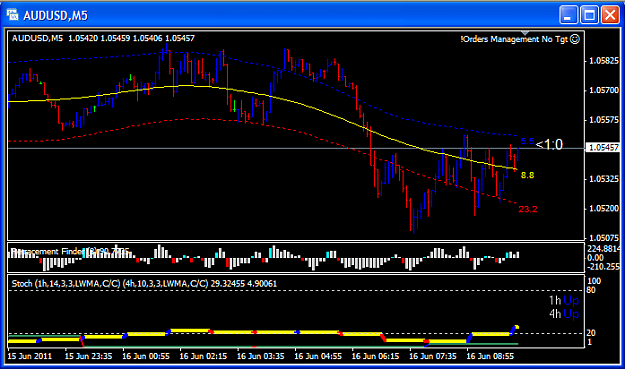Click the 1.05075 price scale level
Image resolution: width=625 pixels, height=369 pixels.
click(x=604, y=238)
